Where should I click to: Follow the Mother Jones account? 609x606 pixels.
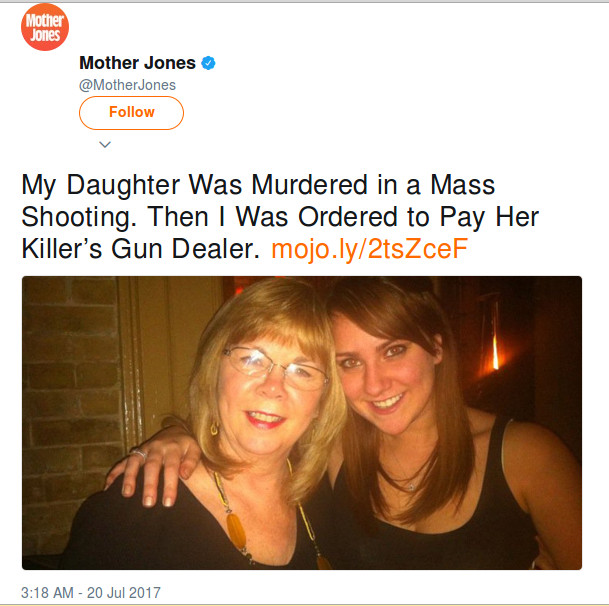[x=131, y=113]
